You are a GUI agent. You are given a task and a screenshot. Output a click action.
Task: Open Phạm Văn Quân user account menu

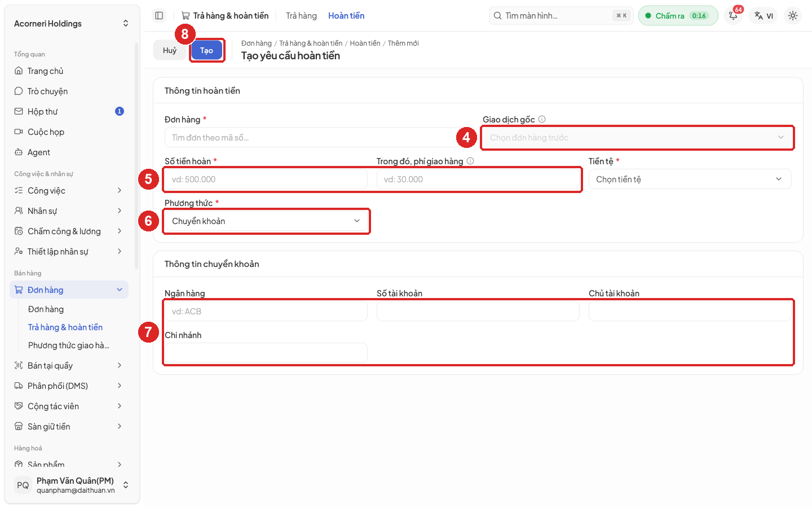tap(72, 485)
